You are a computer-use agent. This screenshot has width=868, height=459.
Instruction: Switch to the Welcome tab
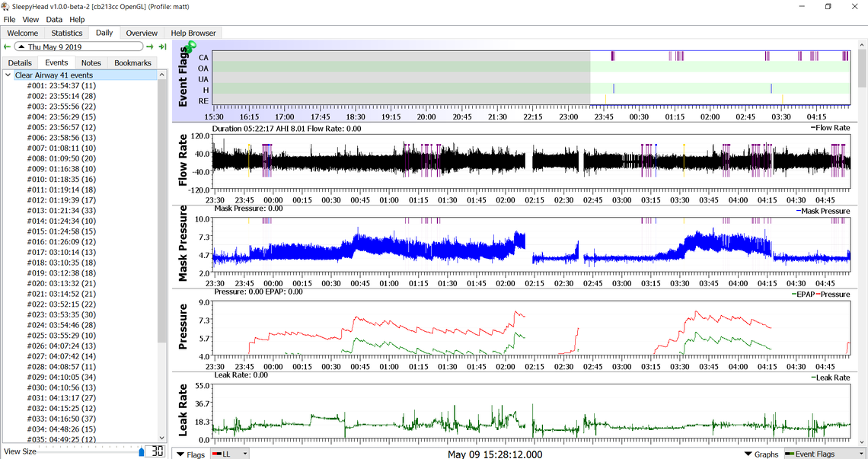point(23,33)
